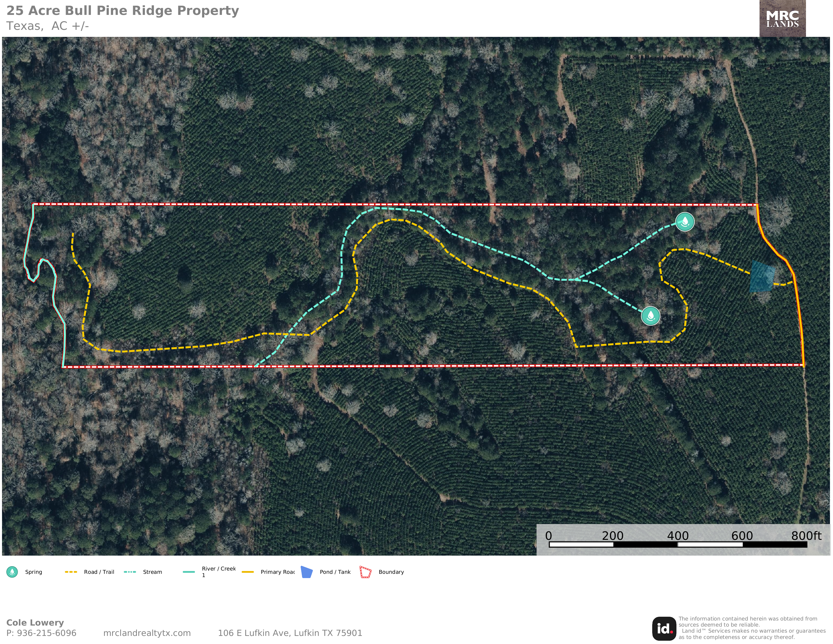
Task: Click the Boundary legend icon
Action: click(x=365, y=572)
